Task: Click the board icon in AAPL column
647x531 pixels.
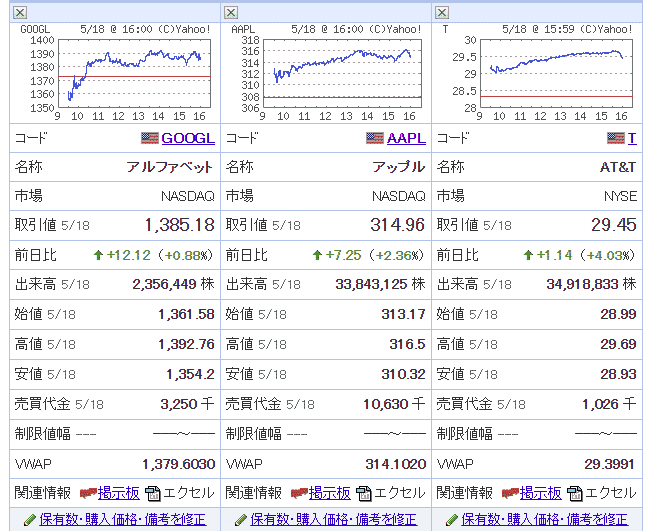Action: [x=299, y=493]
